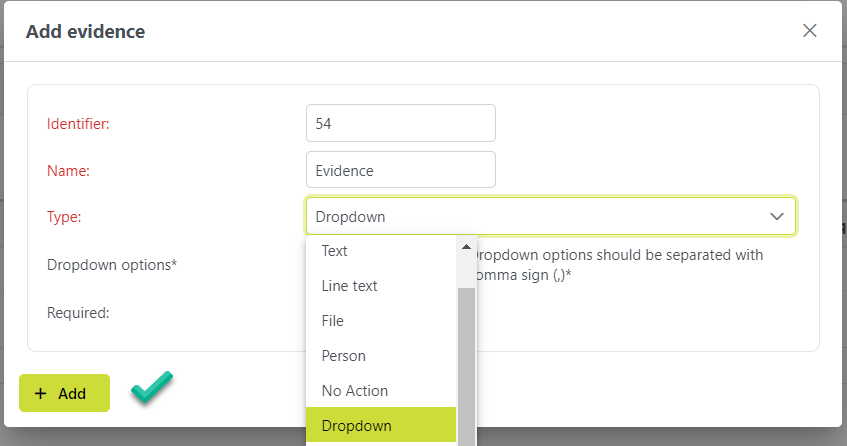Click the red Type label
The height and width of the screenshot is (446, 847).
[x=64, y=217]
